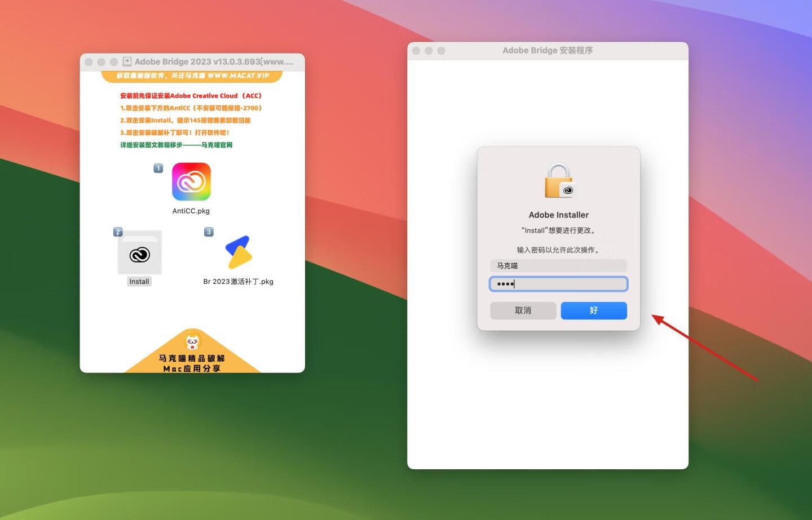Click the WWW.MACAT.VIP banner text
This screenshot has width=812, height=520.
[x=239, y=75]
